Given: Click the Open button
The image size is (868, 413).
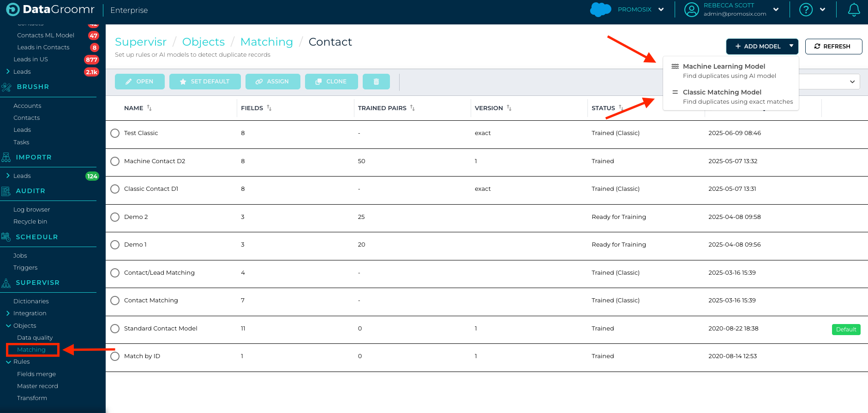Looking at the screenshot, I should coord(140,82).
